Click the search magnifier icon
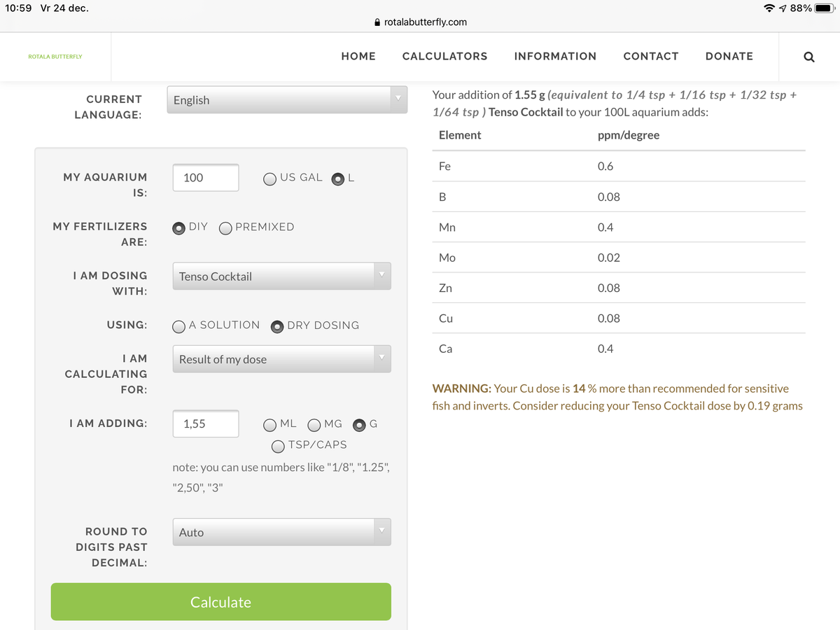 coord(808,57)
